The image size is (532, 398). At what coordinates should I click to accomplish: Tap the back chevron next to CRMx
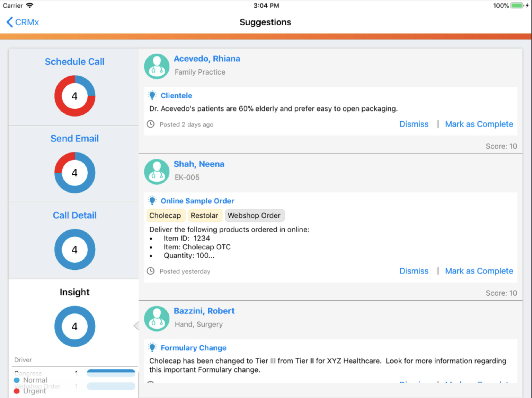point(10,22)
